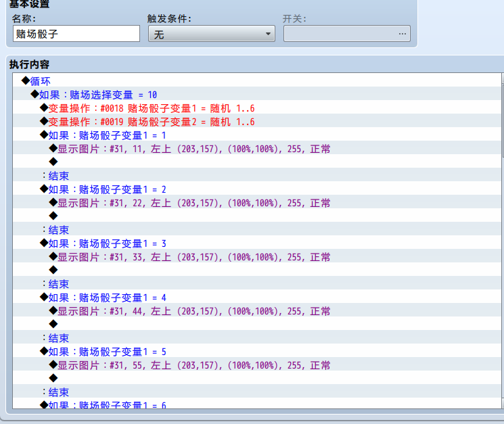Select the 如果：赌场选择变量 = 10 line
Viewport: 504px width, 424px height.
(x=257, y=95)
